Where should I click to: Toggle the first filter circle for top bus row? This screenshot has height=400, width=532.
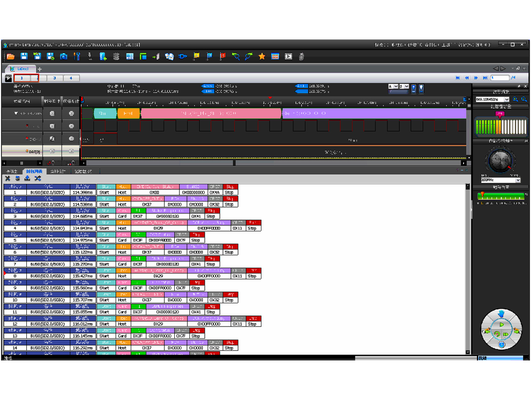52,114
